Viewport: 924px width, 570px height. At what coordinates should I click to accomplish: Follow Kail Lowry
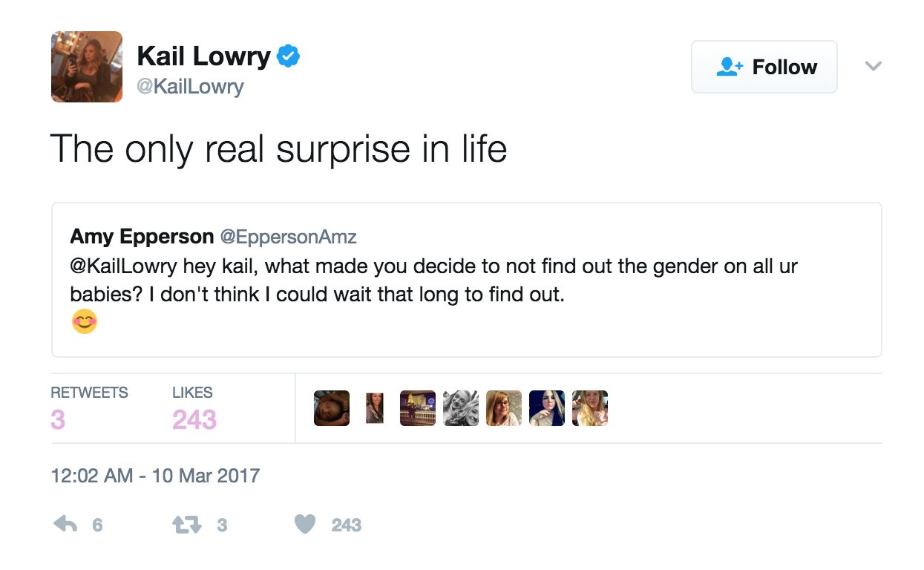[764, 67]
